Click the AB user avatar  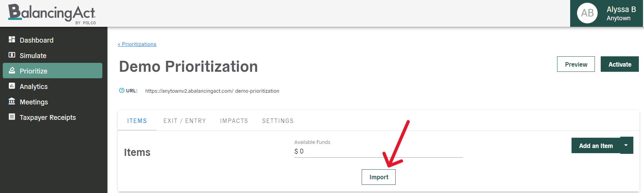(587, 13)
